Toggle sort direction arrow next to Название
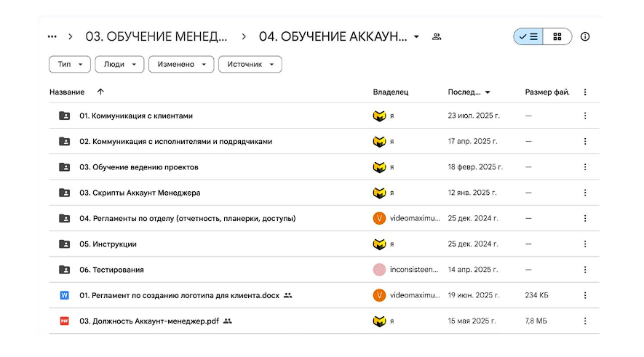Screen dimensions: 644x357 [x=100, y=92]
